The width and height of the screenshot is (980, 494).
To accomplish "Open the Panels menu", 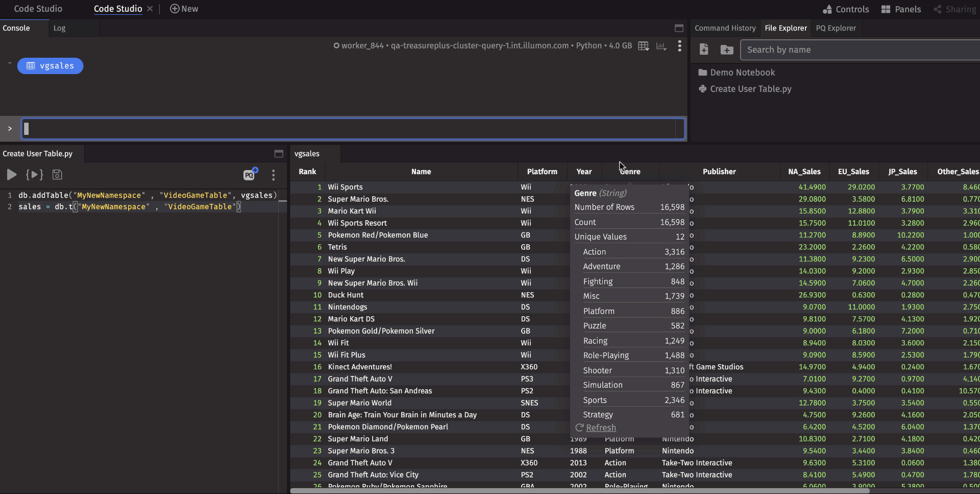I will pos(901,9).
